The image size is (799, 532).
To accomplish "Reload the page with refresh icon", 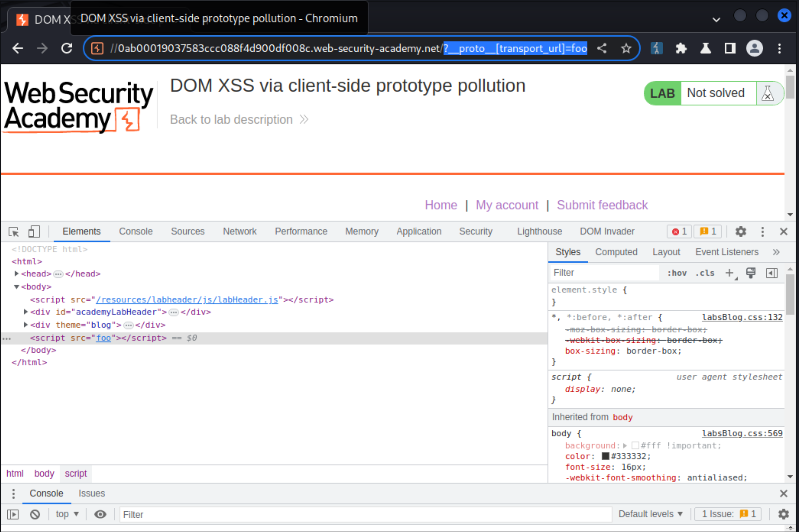I will (x=67, y=49).
